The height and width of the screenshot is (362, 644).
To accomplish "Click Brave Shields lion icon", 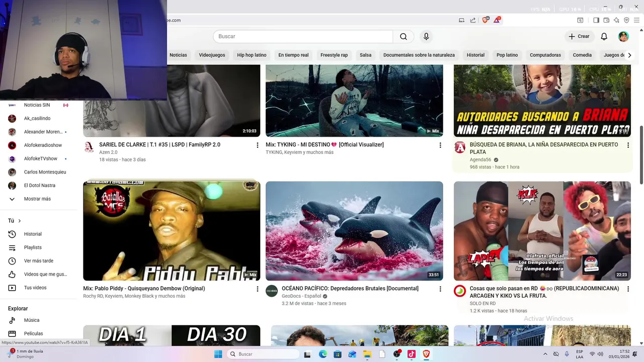I will 485,20.
